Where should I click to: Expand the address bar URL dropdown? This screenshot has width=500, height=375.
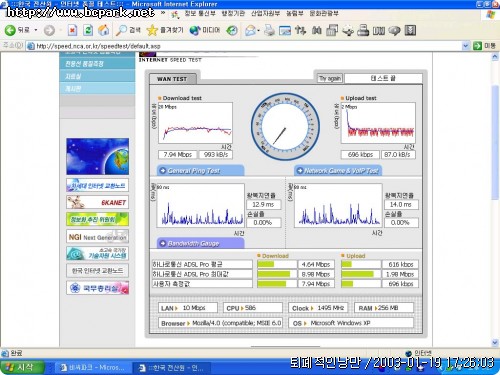466,46
